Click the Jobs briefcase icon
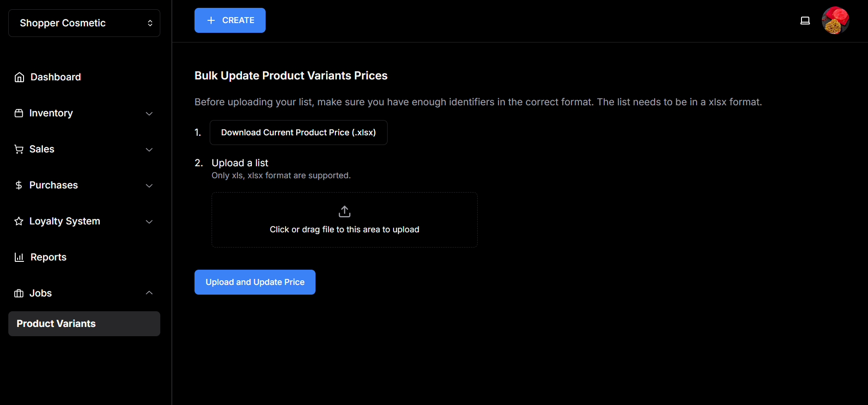Screen dimensions: 868x405 pos(19,293)
